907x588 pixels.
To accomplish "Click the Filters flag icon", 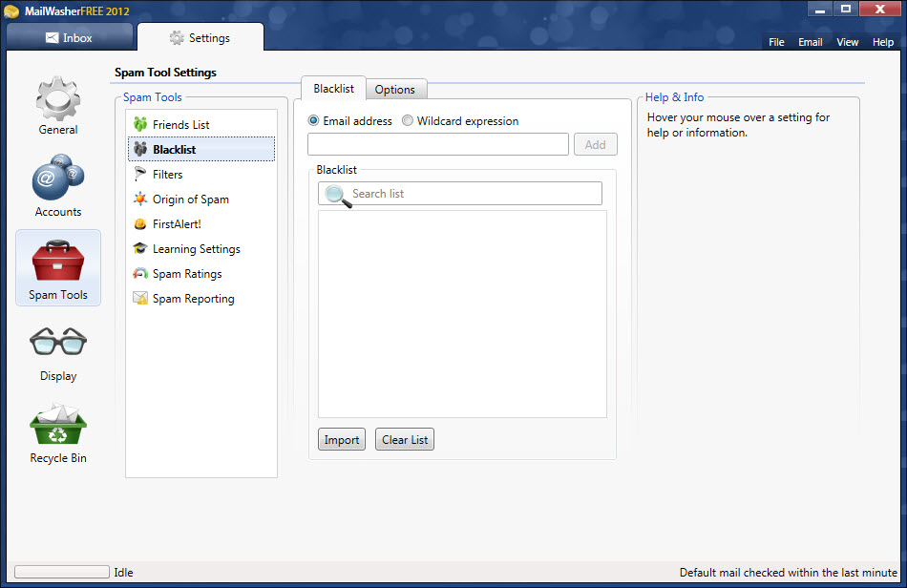I will coord(140,174).
